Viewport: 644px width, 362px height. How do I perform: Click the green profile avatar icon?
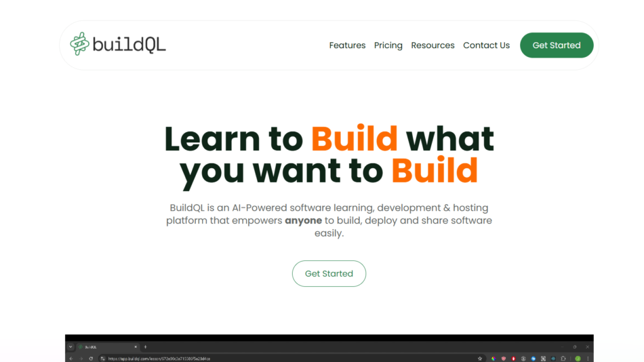[578, 359]
